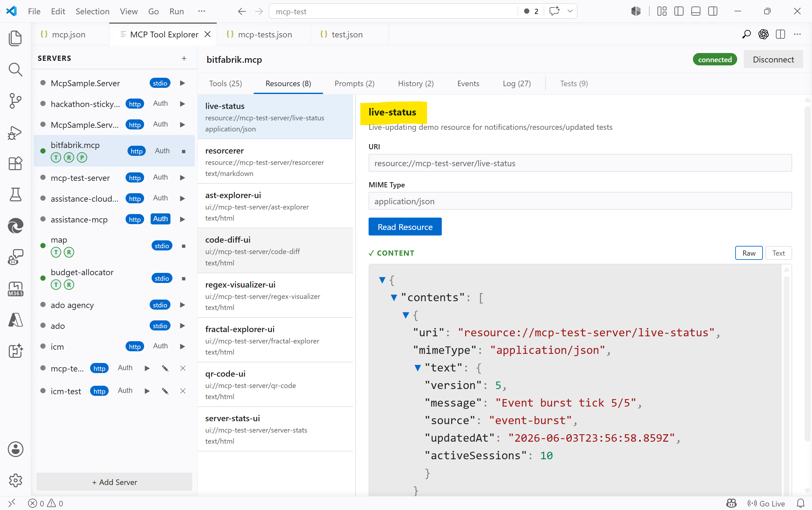Open the History (2) tab
Screen dimensions: 812x510
416,84
